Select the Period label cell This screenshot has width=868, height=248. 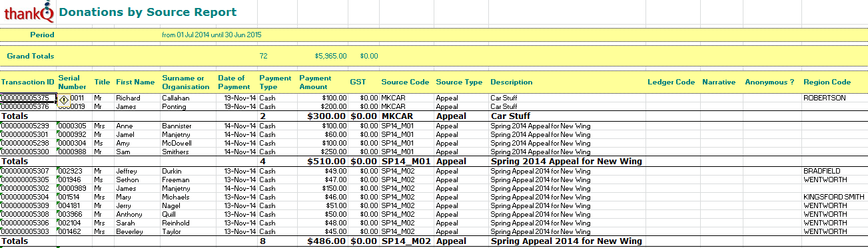pyautogui.click(x=42, y=35)
